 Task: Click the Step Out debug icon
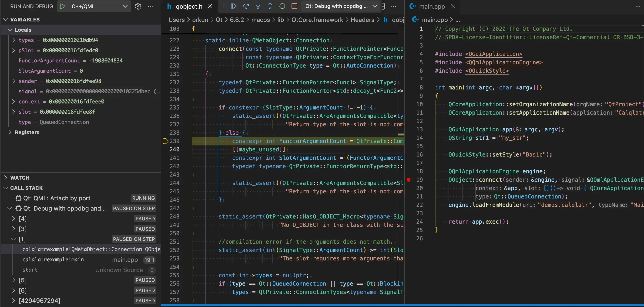tap(270, 6)
